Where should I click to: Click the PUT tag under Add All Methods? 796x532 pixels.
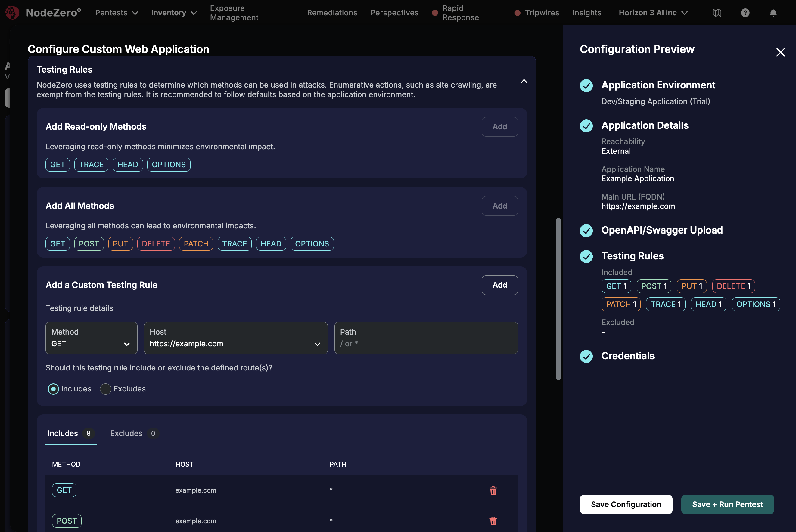coord(120,244)
